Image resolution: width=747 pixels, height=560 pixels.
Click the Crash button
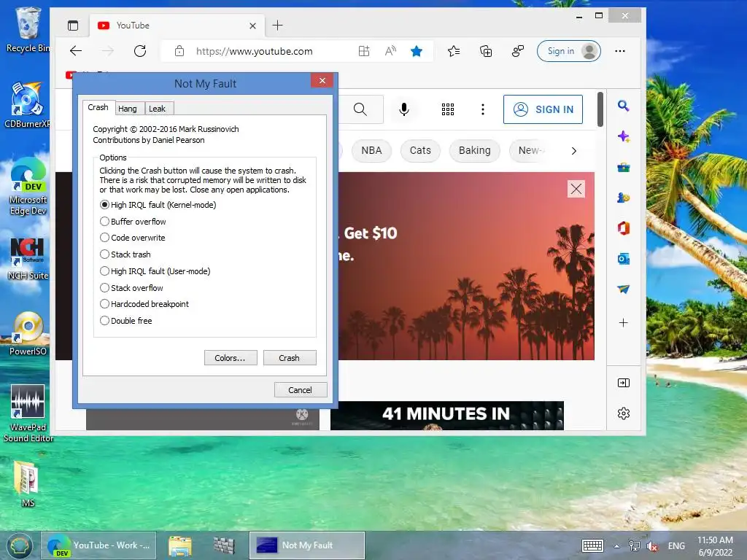[289, 358]
